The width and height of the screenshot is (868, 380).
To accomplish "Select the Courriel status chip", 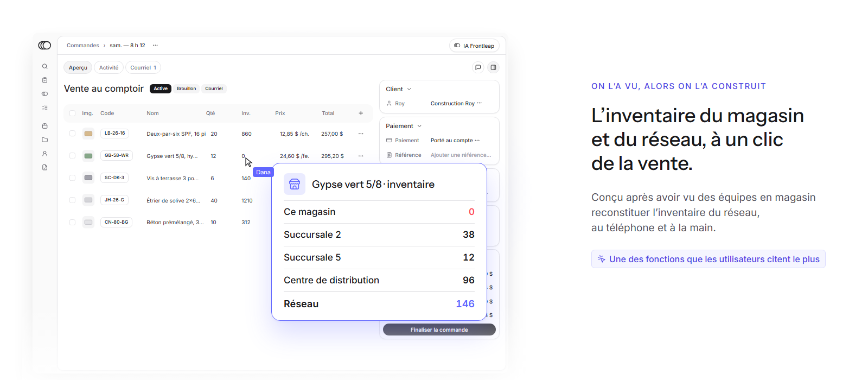I will coord(214,88).
